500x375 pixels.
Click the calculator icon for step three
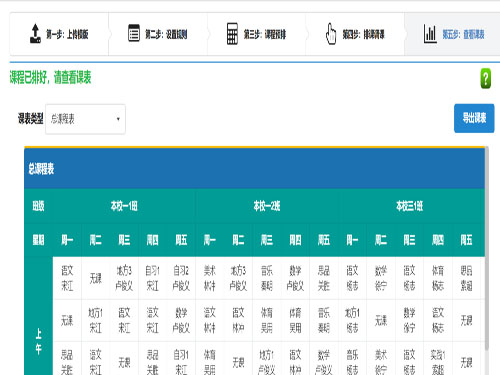tap(232, 33)
